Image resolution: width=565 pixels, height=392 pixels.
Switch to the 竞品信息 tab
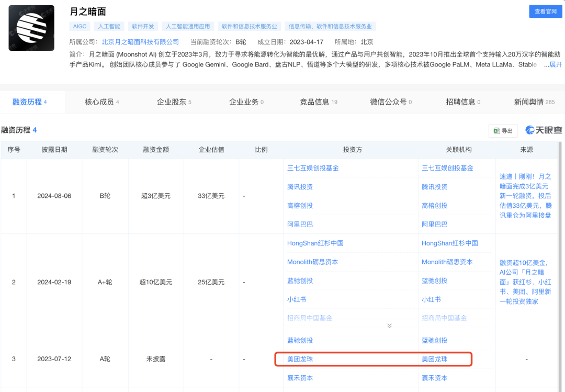(x=319, y=102)
